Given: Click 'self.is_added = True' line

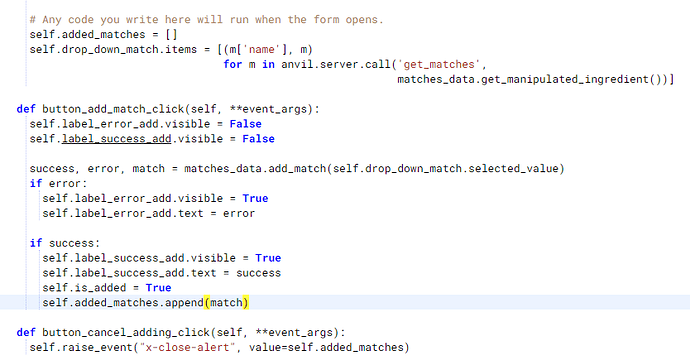Looking at the screenshot, I should 107,288.
